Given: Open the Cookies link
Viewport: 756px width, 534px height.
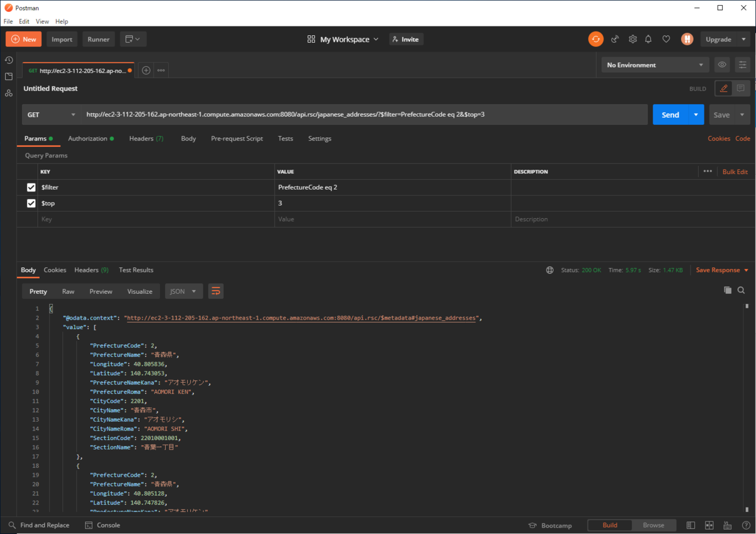Looking at the screenshot, I should click(719, 139).
